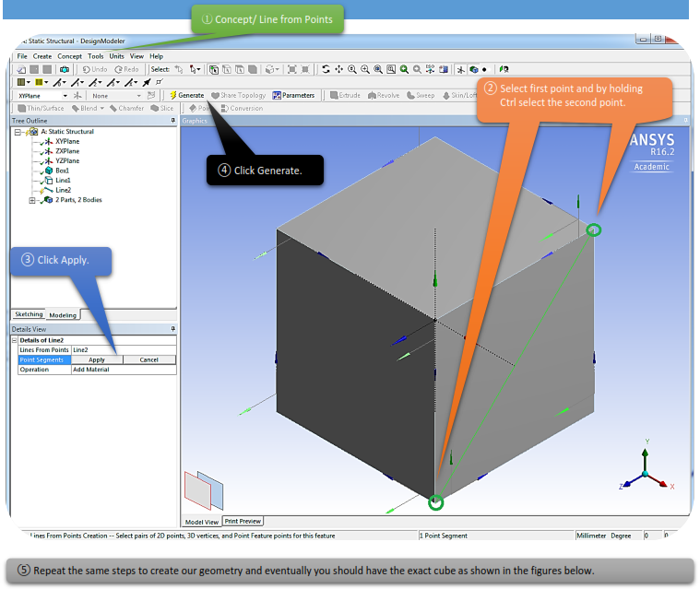
Task: Click Cancel in Point Segments row
Action: [x=148, y=359]
